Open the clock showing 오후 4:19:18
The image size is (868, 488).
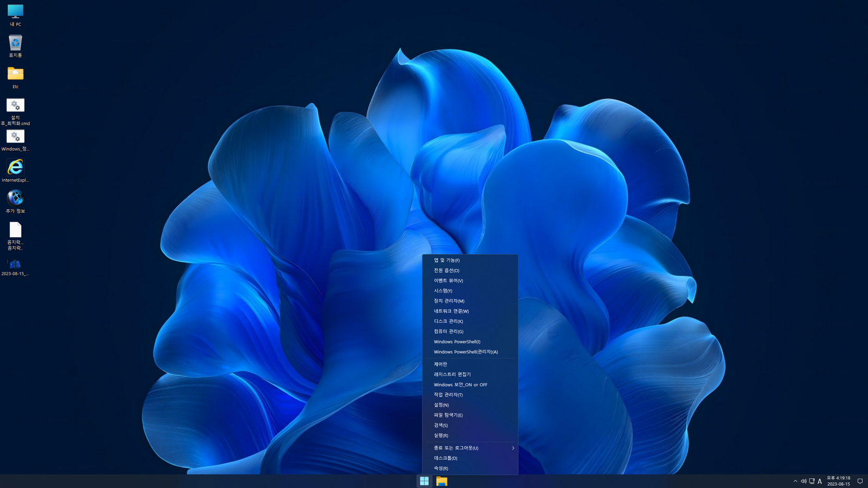[x=838, y=481]
